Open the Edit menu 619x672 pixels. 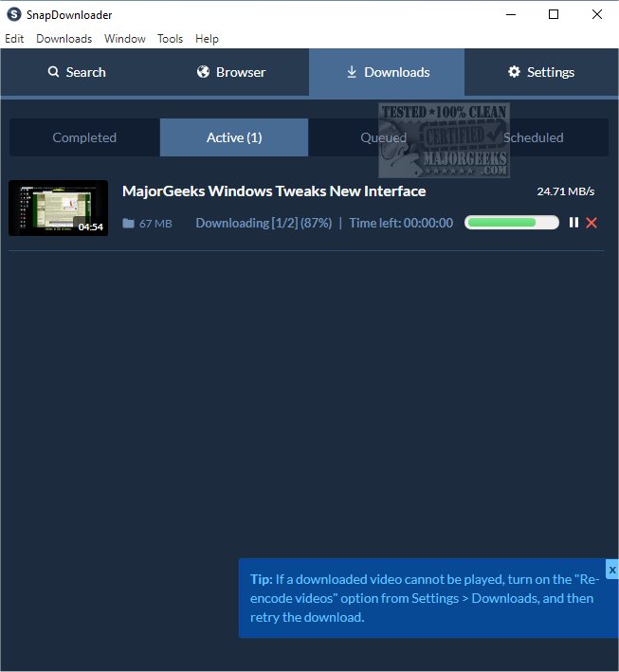click(x=14, y=39)
